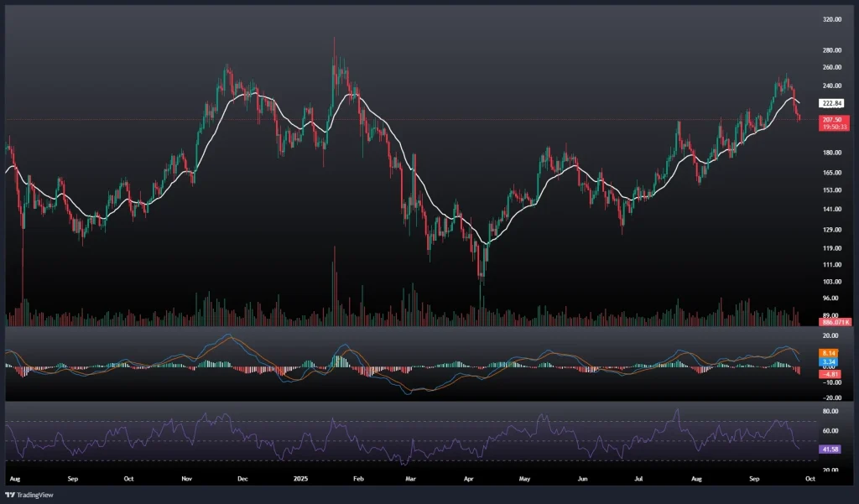Click the 320.00 level on price axis
This screenshot has width=859, height=504.
(x=832, y=18)
